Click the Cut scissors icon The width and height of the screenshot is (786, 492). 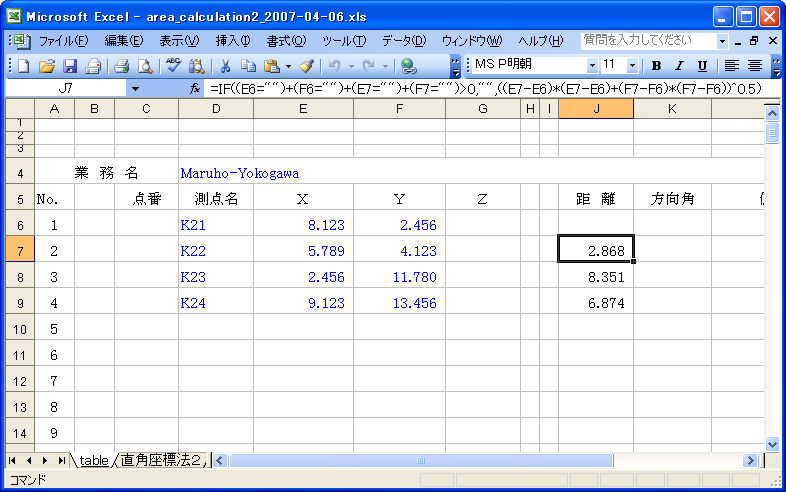pos(225,66)
